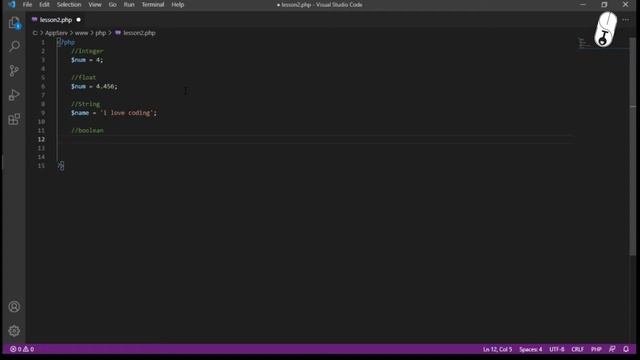Open the Run and Debug view
The image size is (640, 360).
click(14, 95)
